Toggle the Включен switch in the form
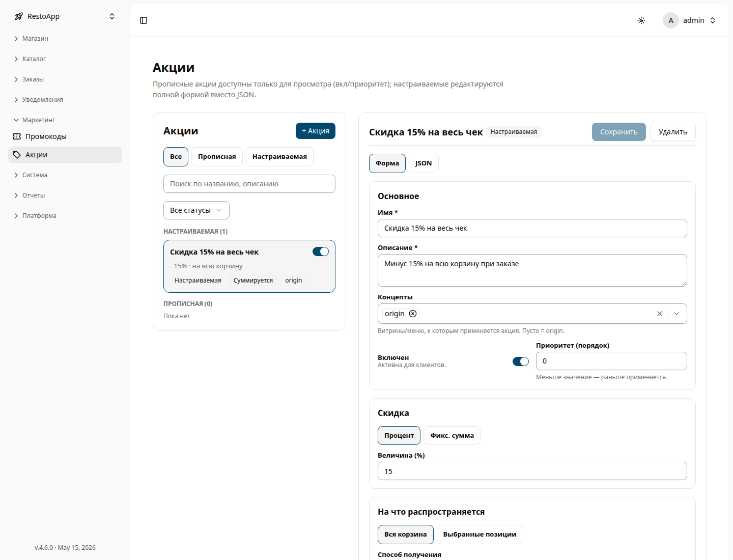Viewport: 733px width, 560px height. [521, 361]
